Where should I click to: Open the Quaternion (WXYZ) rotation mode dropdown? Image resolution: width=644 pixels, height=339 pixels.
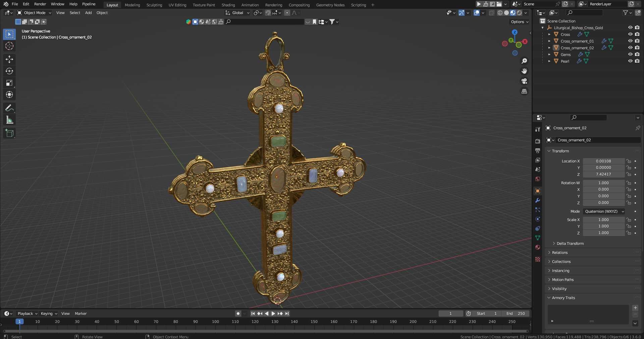(x=604, y=211)
